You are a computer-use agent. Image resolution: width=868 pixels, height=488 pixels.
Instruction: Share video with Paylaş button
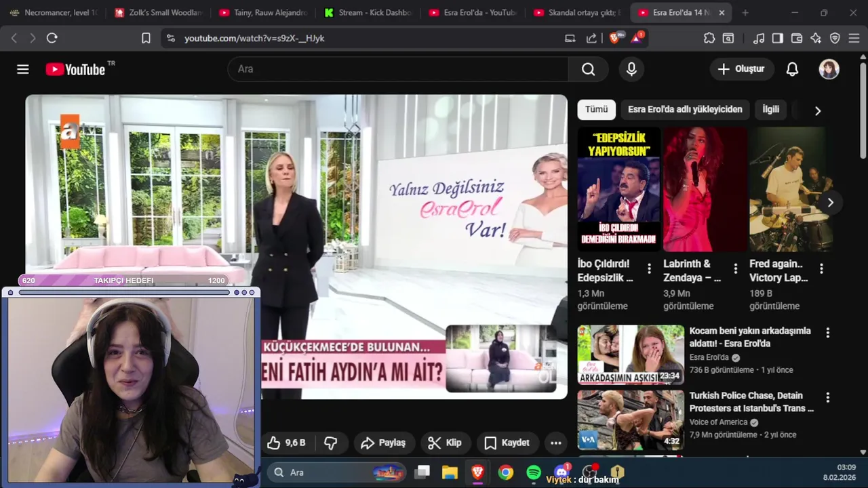(383, 443)
